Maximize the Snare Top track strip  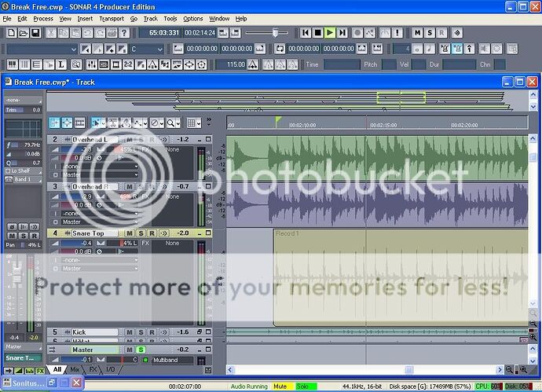(208, 233)
